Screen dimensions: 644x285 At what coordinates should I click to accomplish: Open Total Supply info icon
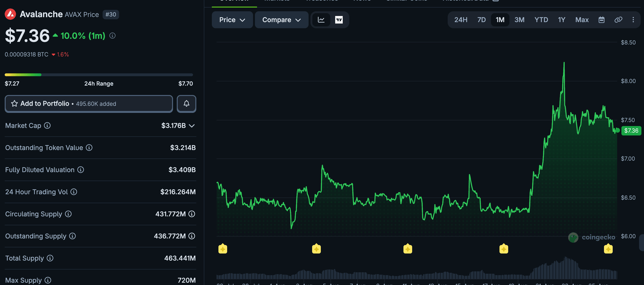point(50,258)
